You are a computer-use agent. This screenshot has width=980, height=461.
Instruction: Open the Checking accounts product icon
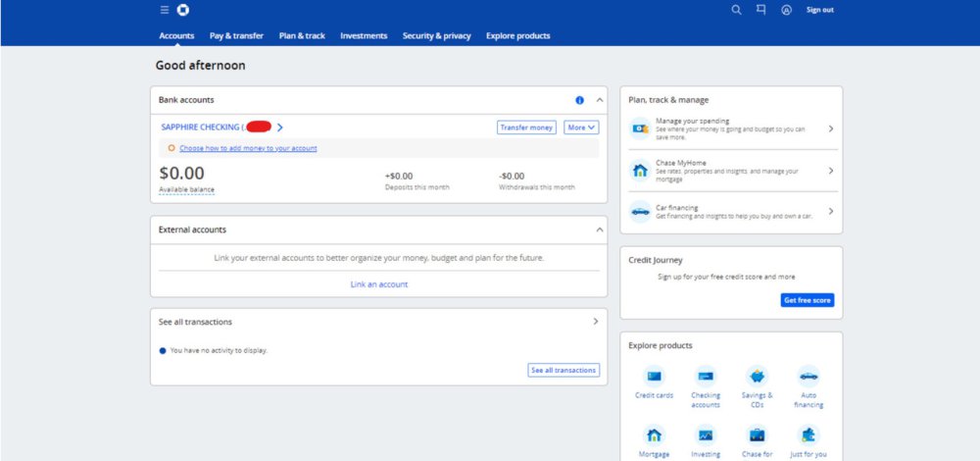pyautogui.click(x=706, y=376)
